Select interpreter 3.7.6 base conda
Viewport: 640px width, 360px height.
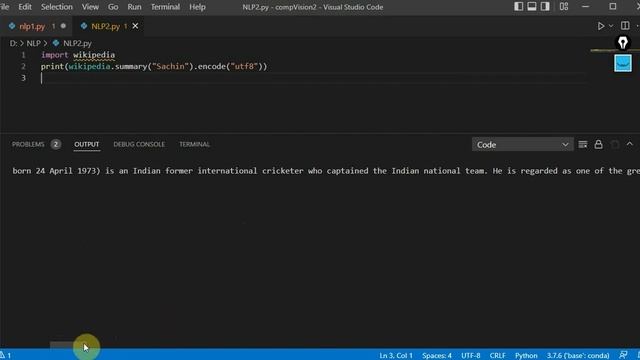click(x=578, y=356)
